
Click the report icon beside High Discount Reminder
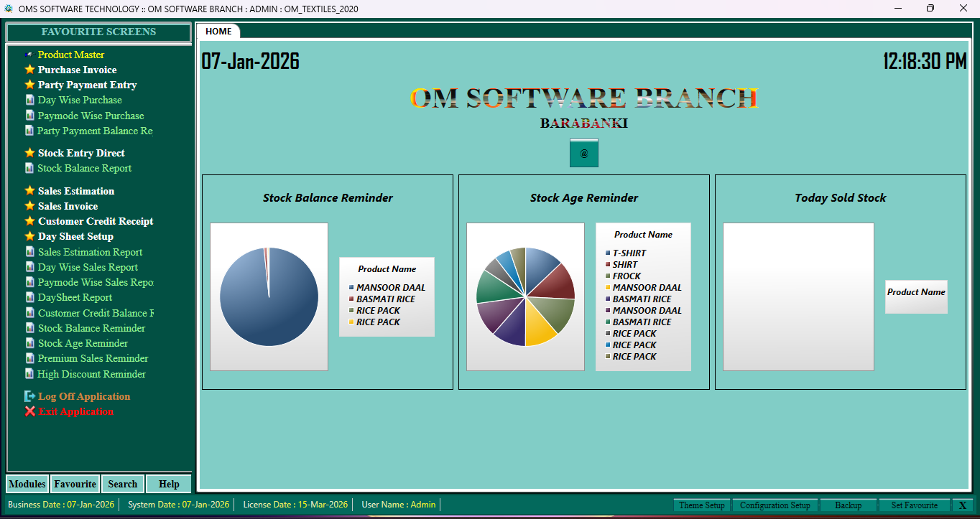tap(29, 374)
